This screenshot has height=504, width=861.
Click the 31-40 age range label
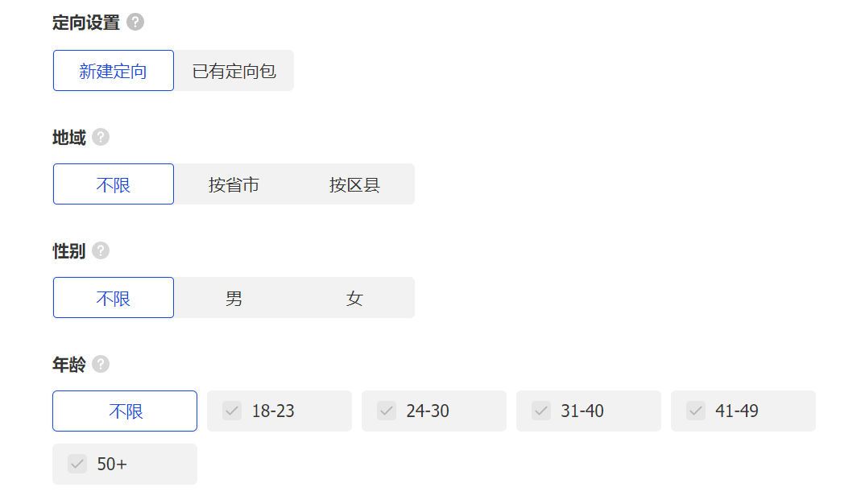pos(582,411)
